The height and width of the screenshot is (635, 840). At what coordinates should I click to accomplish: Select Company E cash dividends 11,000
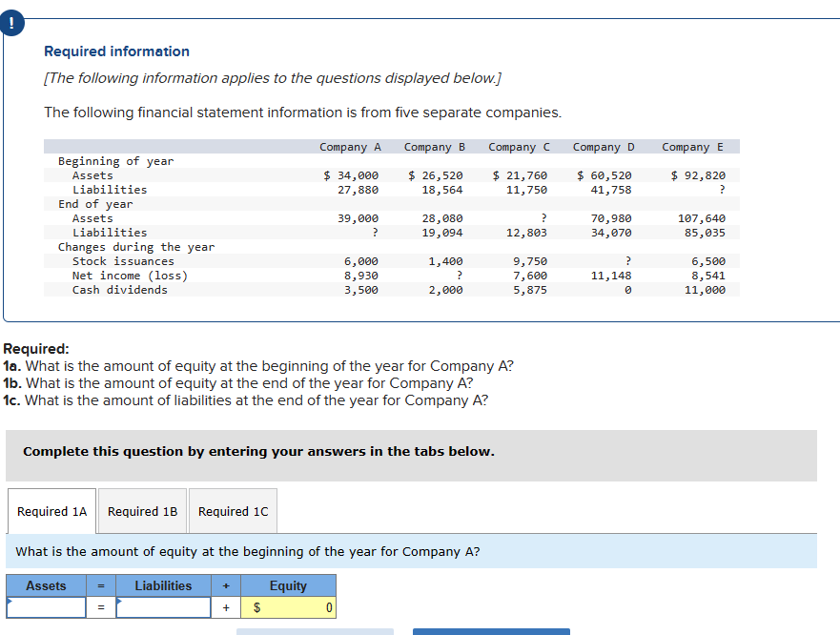[705, 290]
